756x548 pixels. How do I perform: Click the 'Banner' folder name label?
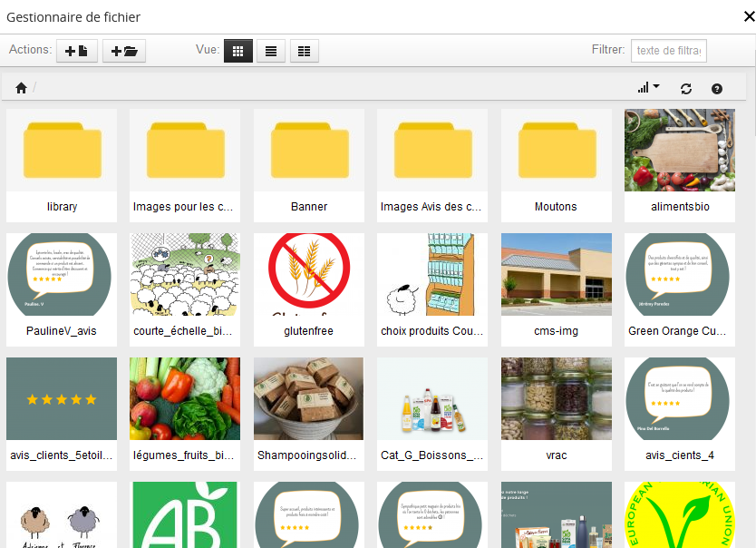click(x=309, y=207)
